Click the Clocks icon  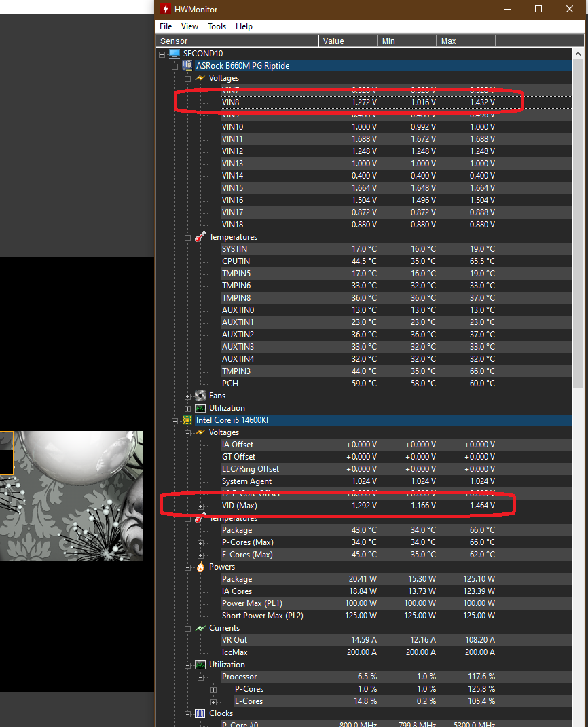200,713
